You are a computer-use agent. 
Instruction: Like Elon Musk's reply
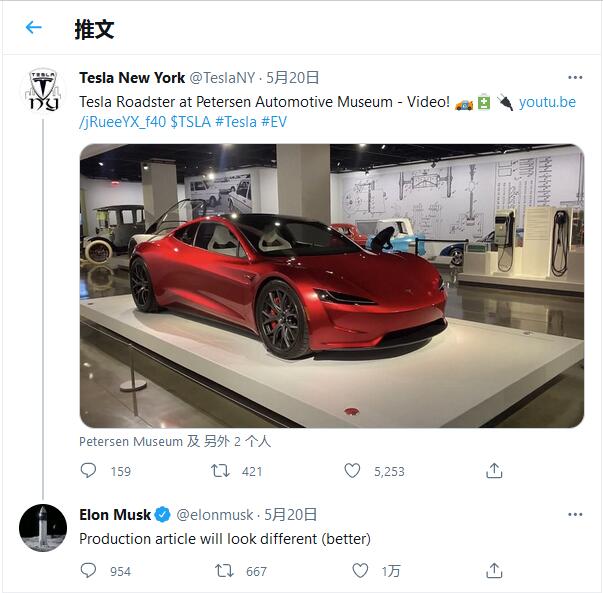pyautogui.click(x=360, y=571)
